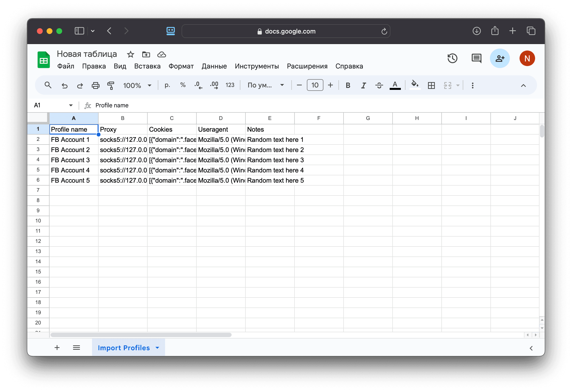Open the Расширения menu
Image resolution: width=572 pixels, height=392 pixels.
(x=307, y=66)
